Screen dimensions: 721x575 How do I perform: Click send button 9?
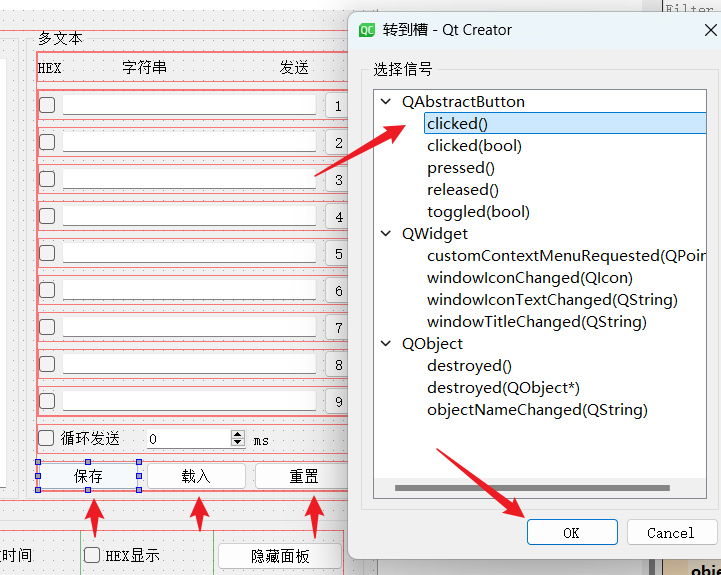(338, 402)
